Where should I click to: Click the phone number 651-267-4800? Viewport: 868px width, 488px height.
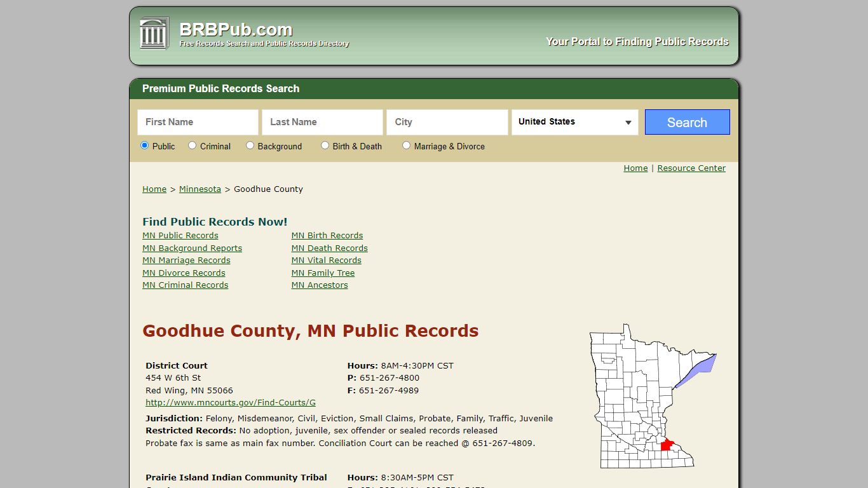pyautogui.click(x=390, y=378)
